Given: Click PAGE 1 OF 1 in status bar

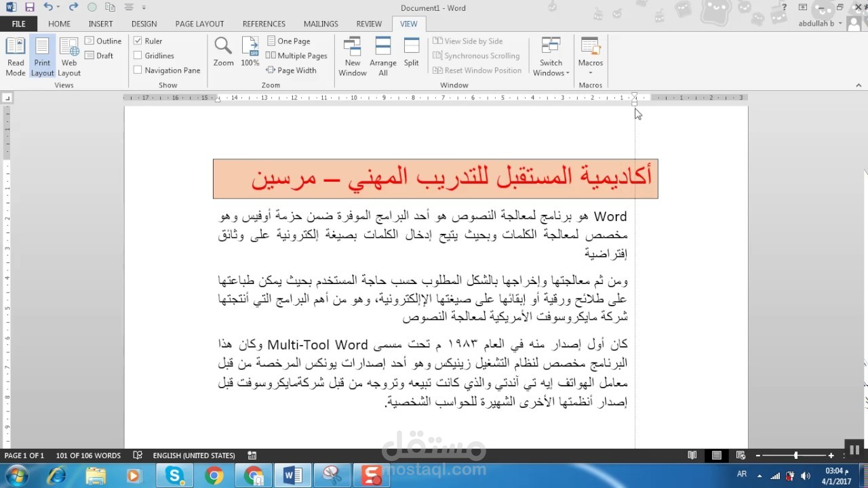Looking at the screenshot, I should coord(24,455).
